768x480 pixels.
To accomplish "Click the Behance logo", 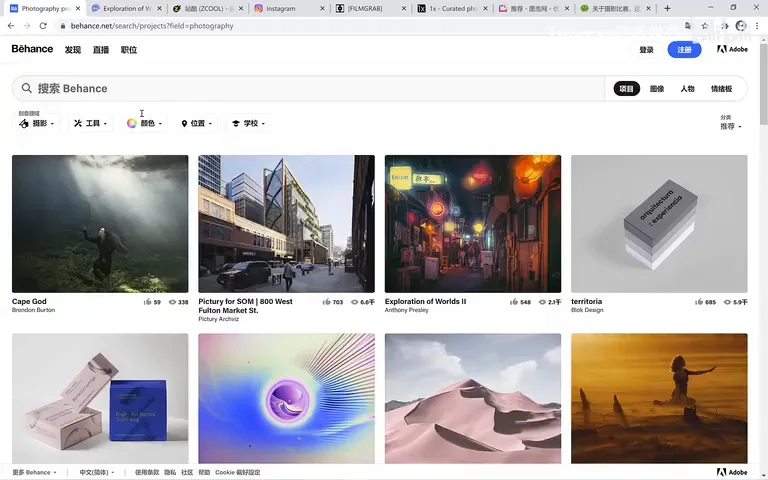I will [32, 49].
